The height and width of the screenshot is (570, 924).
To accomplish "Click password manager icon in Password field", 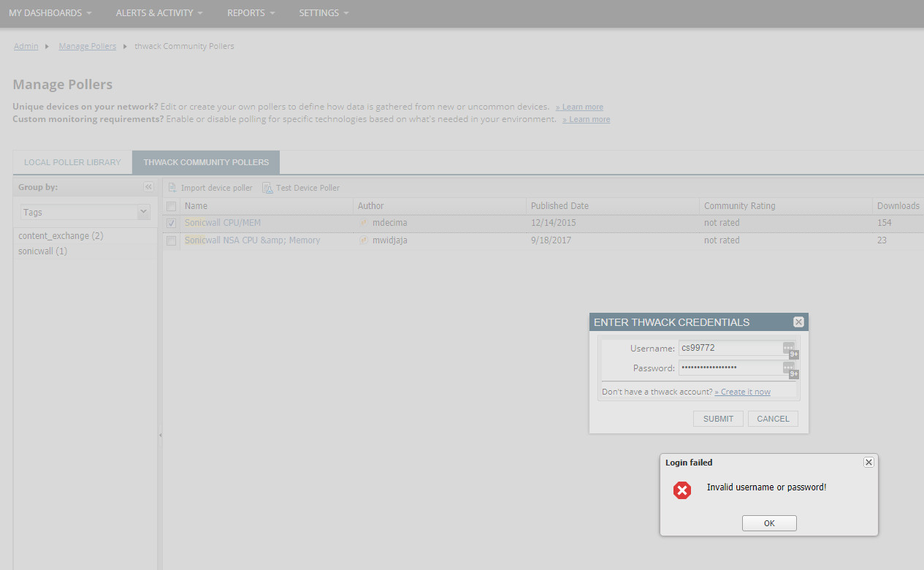I will point(788,368).
